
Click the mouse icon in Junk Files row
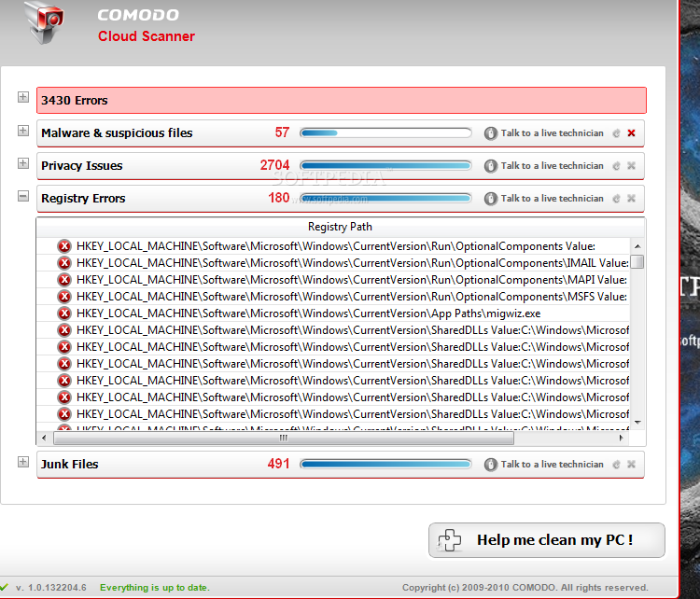pyautogui.click(x=490, y=465)
